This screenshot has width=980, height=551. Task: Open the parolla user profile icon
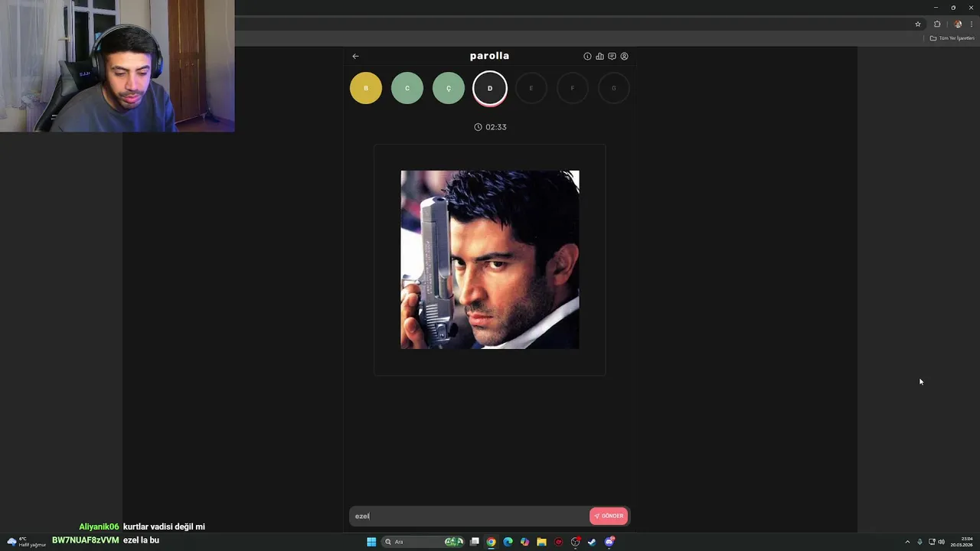(x=624, y=56)
